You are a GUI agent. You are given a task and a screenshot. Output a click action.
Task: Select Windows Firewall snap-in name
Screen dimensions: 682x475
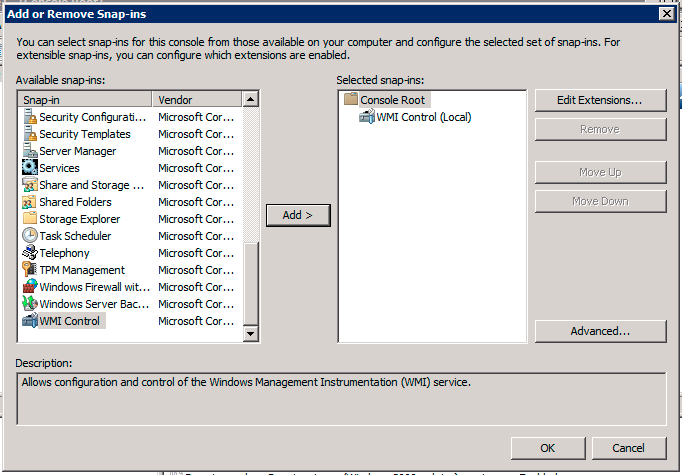(94, 287)
